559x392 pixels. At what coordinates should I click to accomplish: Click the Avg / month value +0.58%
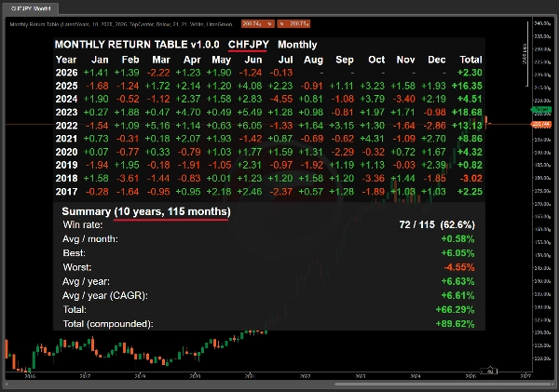click(x=457, y=238)
